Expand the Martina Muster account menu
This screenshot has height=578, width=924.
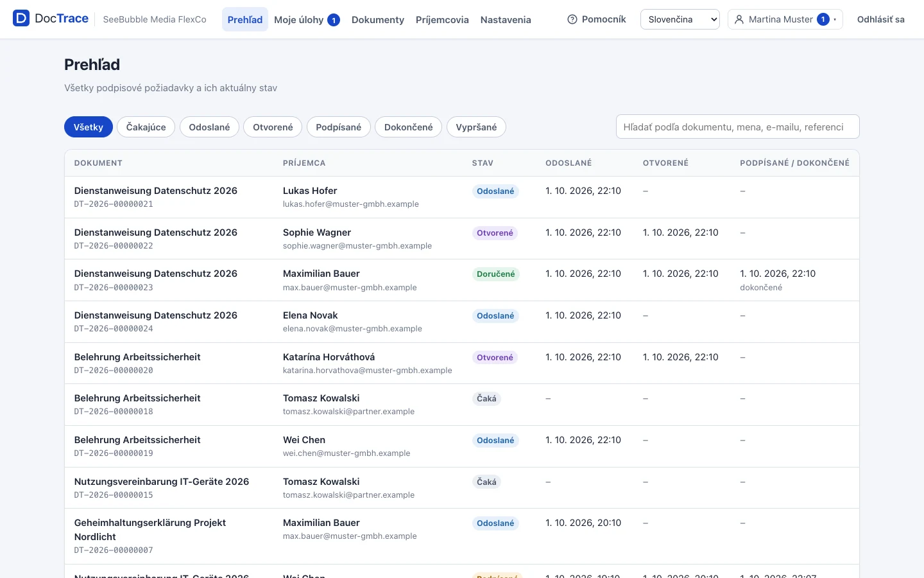(785, 19)
